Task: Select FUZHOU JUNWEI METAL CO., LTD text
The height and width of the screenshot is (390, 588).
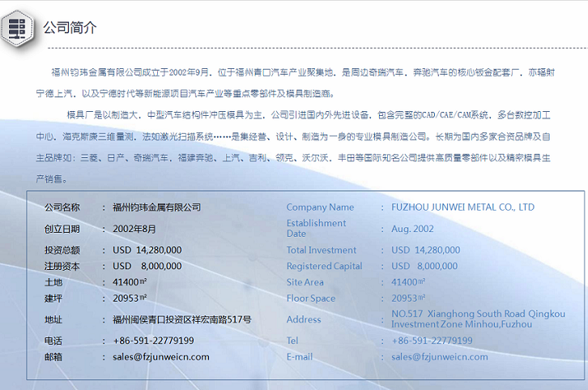Action: point(462,208)
